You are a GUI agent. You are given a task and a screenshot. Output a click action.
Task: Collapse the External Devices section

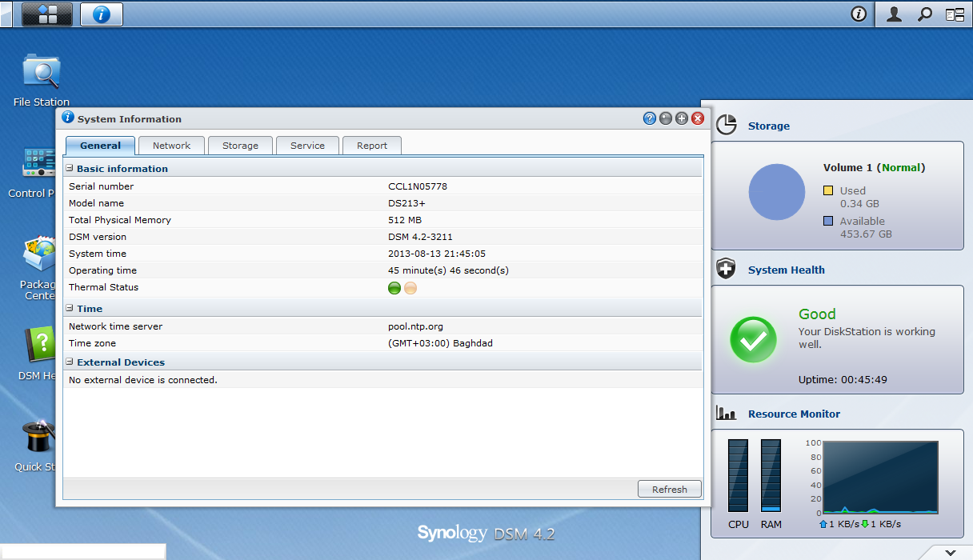click(70, 362)
